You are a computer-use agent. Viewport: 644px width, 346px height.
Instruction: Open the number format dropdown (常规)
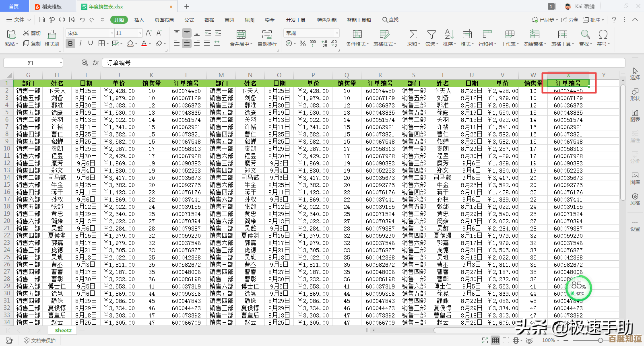point(337,33)
